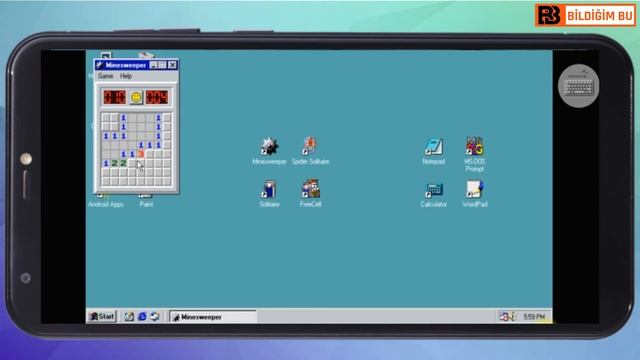Show the on-screen keyboard overlay button
640x360 pixels.
pos(579,86)
